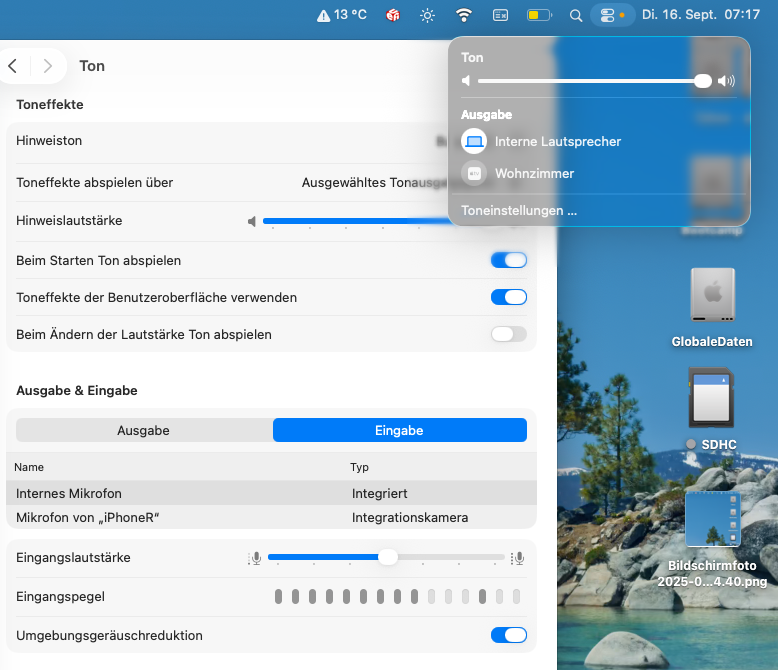Select Internes Mikrofon row
This screenshot has width=778, height=670.
(x=271, y=493)
